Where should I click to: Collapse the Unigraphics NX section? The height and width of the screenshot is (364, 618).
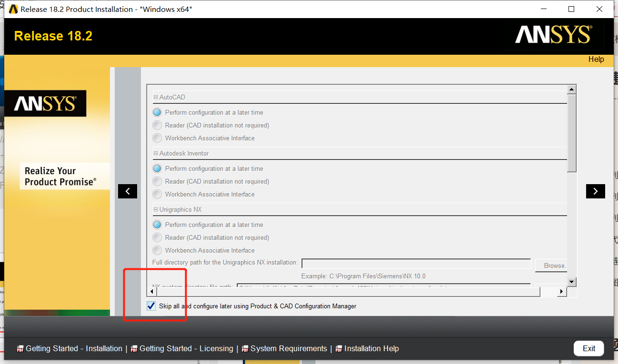coord(155,209)
